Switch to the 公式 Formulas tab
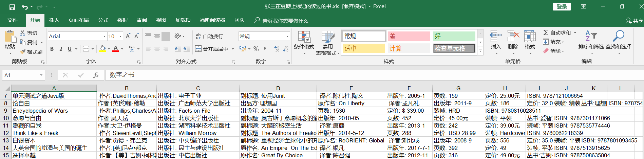 click(103, 20)
